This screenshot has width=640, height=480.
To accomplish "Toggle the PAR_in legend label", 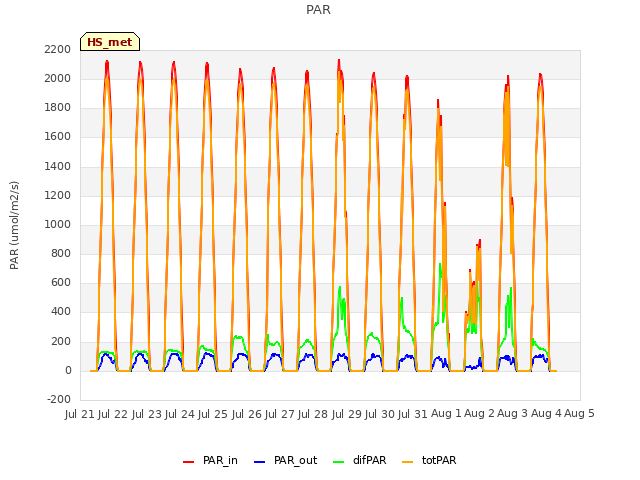I will click(220, 460).
